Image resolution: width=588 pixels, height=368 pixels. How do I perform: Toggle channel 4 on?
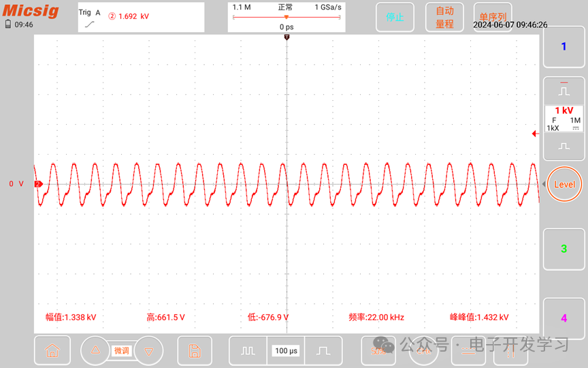coord(563,318)
